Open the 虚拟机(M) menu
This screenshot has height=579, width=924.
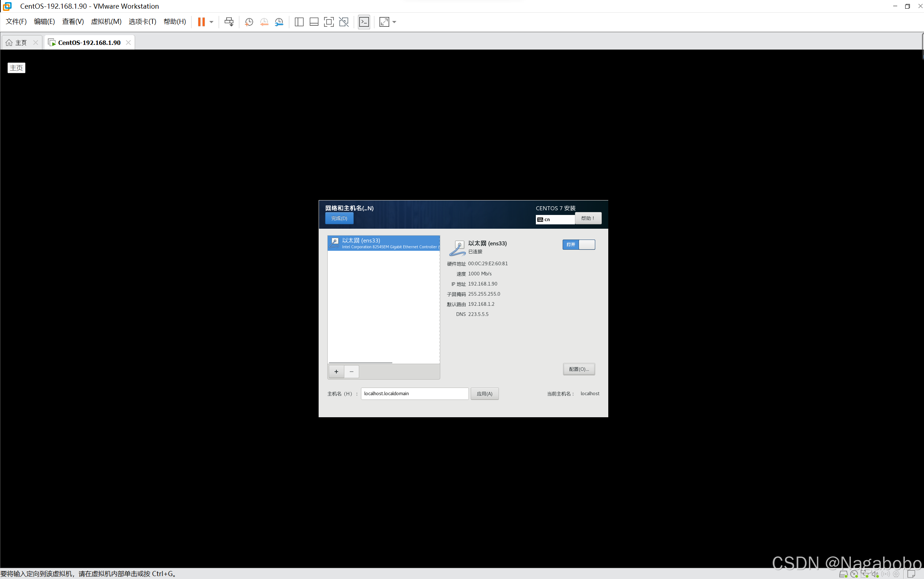coord(106,21)
